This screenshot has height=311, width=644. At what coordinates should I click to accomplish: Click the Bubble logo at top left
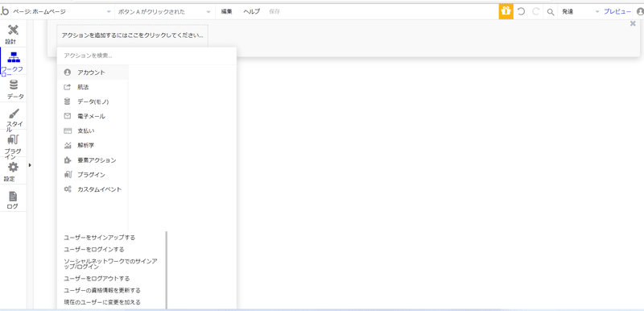[5, 11]
